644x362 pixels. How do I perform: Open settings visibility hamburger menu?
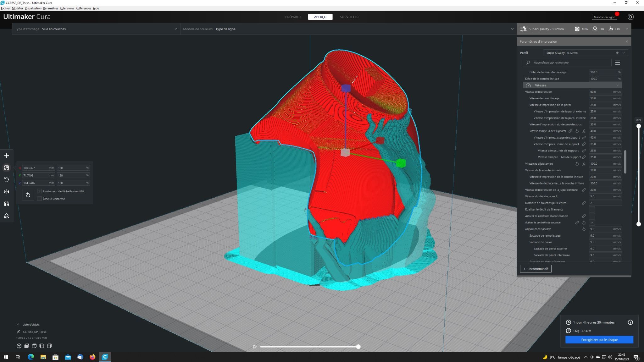(618, 63)
